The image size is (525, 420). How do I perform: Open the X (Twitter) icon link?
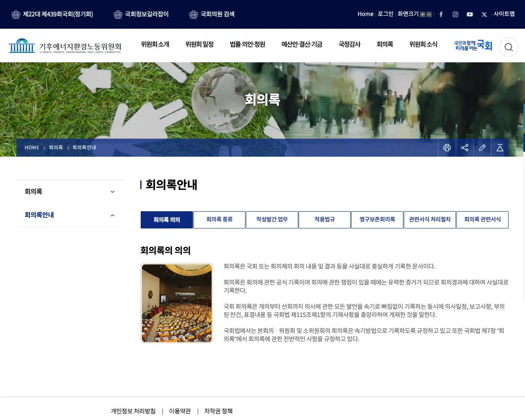[484, 14]
